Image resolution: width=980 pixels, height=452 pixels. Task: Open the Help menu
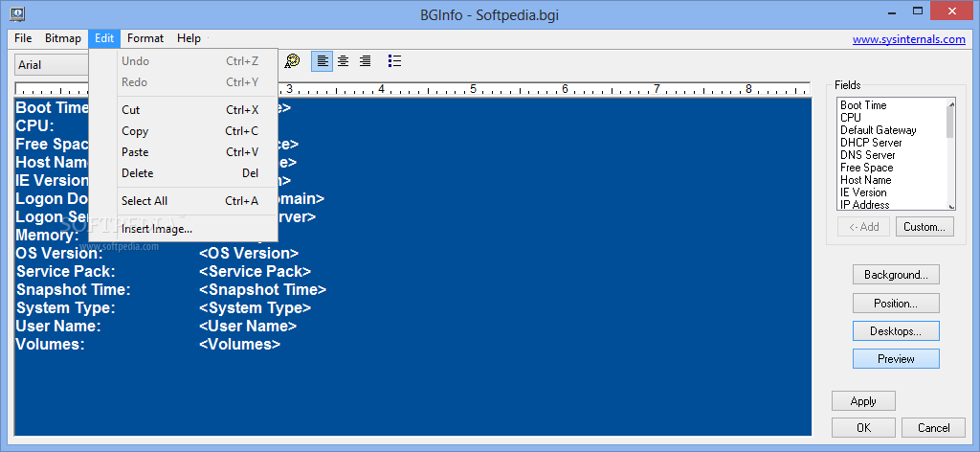click(189, 38)
